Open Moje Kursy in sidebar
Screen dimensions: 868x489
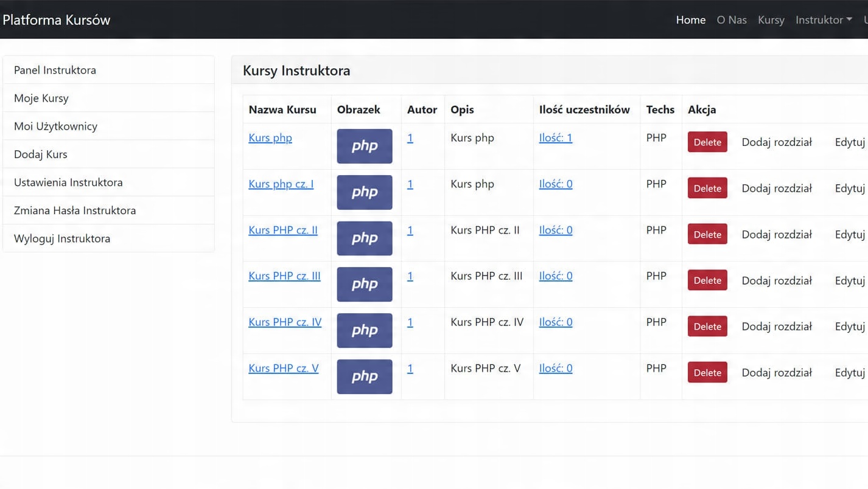click(41, 98)
